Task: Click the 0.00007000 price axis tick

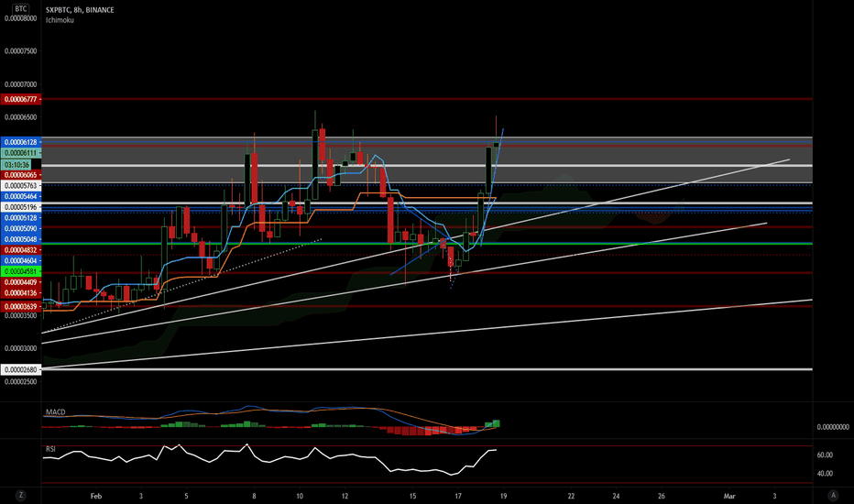Action: 21,84
